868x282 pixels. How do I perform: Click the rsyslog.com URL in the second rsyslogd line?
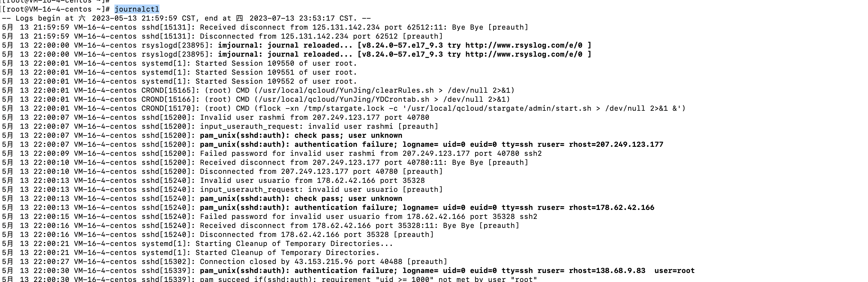(x=524, y=54)
